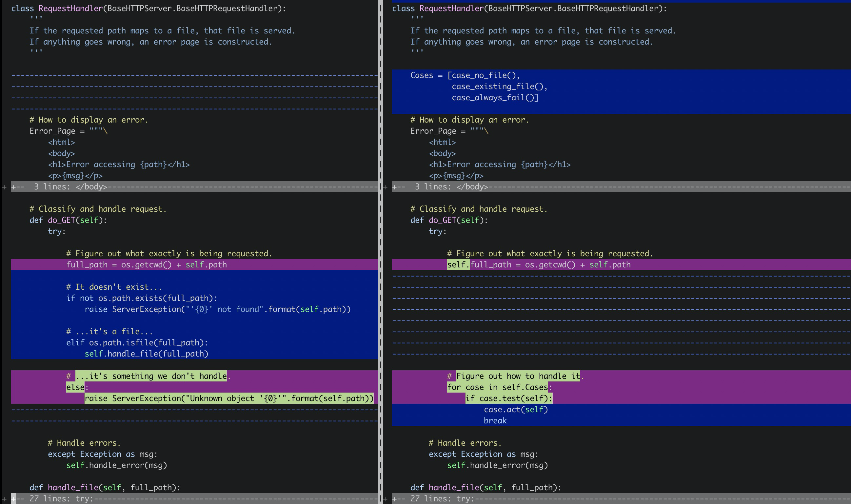Image resolution: width=851 pixels, height=504 pixels.
Task: Click the highlighted "else:" line
Action: pyautogui.click(x=77, y=387)
